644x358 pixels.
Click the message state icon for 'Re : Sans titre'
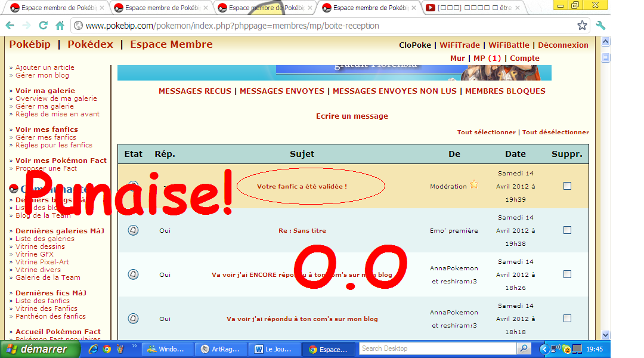tap(133, 230)
